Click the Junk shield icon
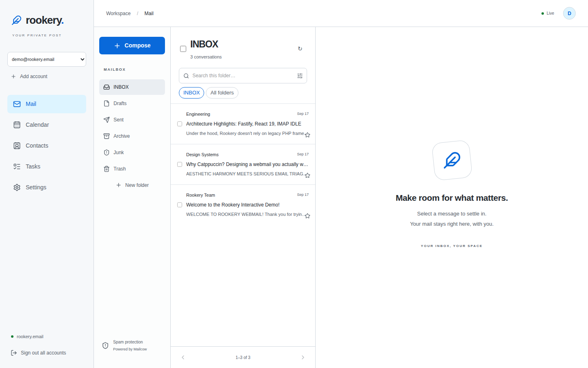The height and width of the screenshot is (368, 588). coord(107,153)
